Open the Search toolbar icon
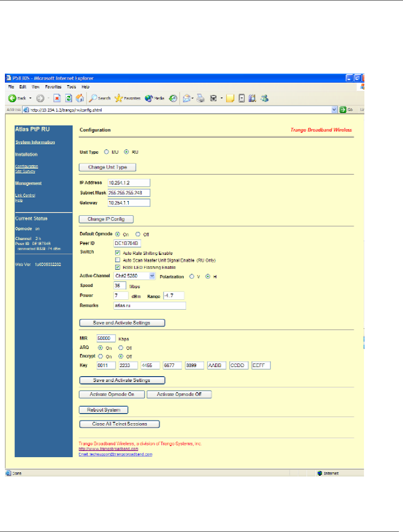Viewport: 403px width, 532px height. (x=93, y=98)
